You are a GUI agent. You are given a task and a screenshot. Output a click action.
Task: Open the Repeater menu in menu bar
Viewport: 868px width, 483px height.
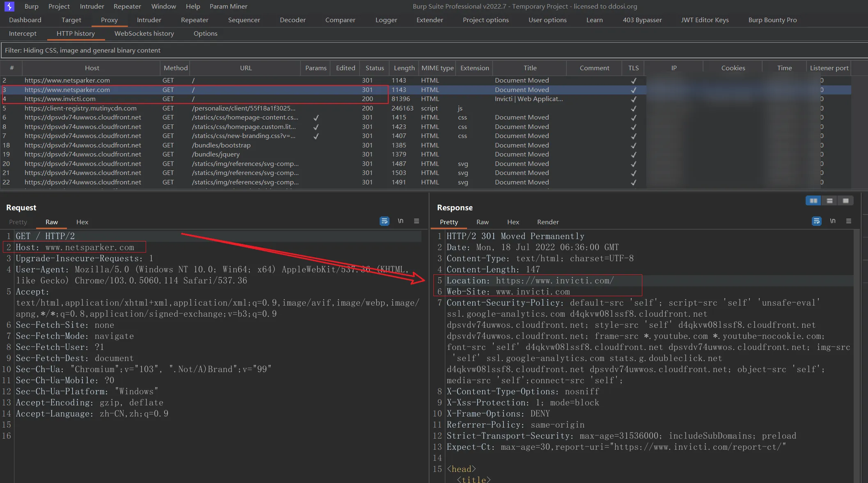(x=127, y=6)
